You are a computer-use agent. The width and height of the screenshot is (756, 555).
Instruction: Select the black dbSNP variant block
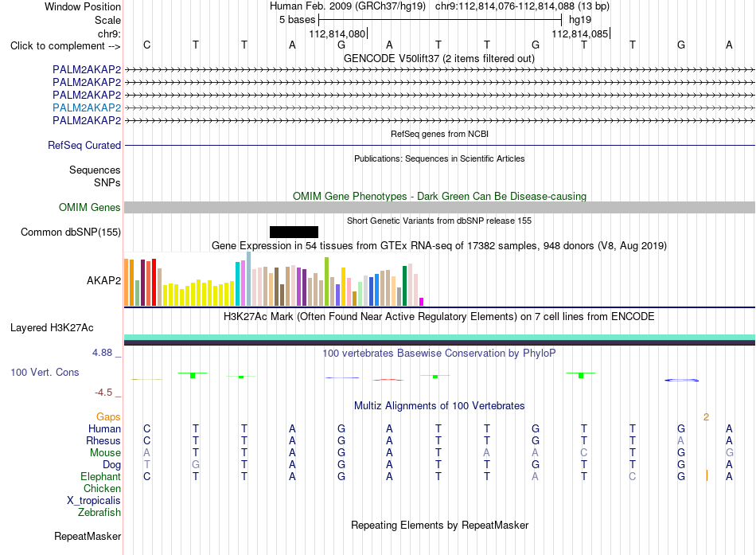pyautogui.click(x=294, y=233)
